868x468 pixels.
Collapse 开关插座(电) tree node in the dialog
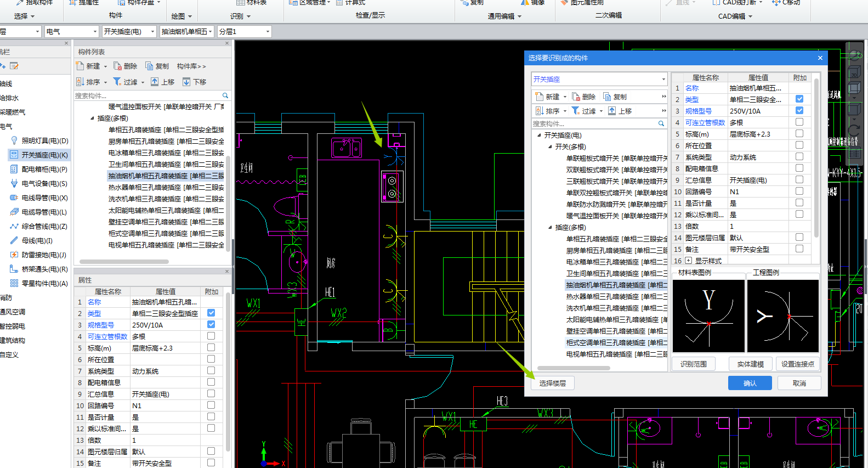539,135
